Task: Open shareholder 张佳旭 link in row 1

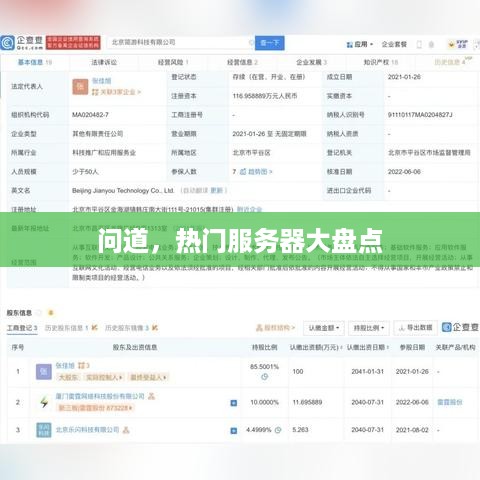Action: 65,366
